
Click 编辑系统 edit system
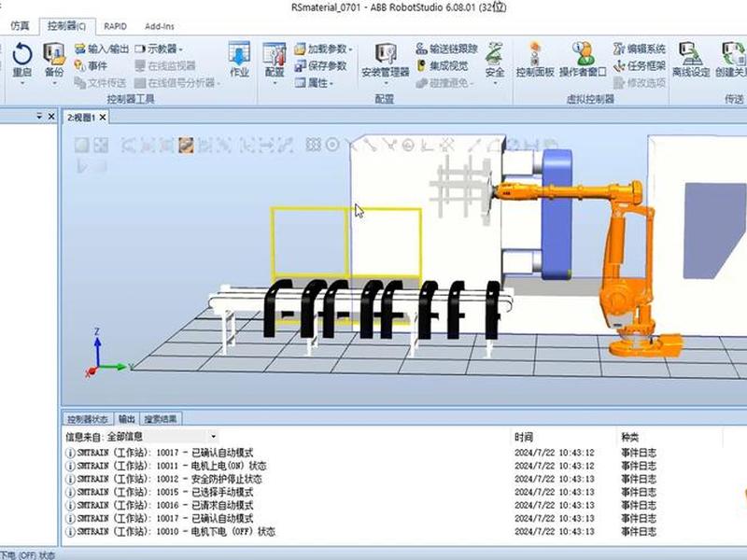[639, 49]
